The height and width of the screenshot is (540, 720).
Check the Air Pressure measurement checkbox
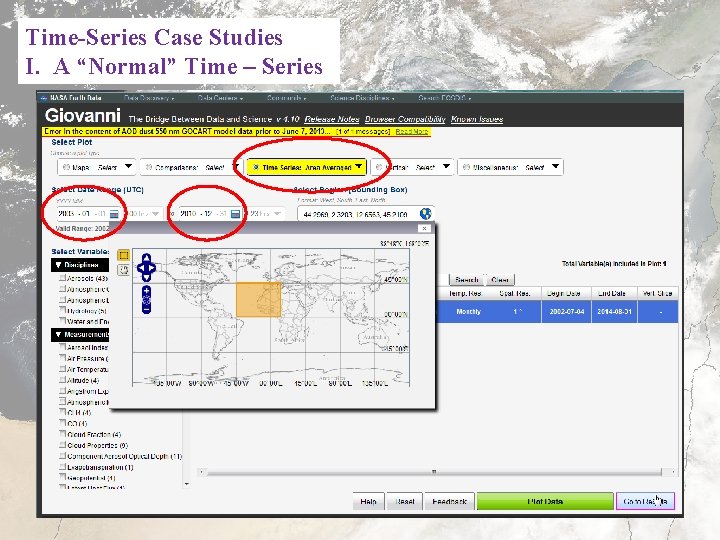(x=62, y=358)
